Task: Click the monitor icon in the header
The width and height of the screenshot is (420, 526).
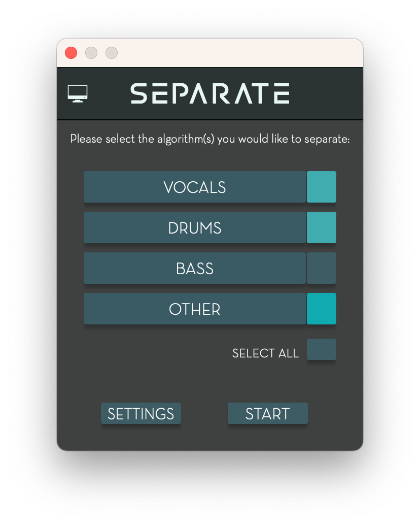Action: pyautogui.click(x=78, y=93)
